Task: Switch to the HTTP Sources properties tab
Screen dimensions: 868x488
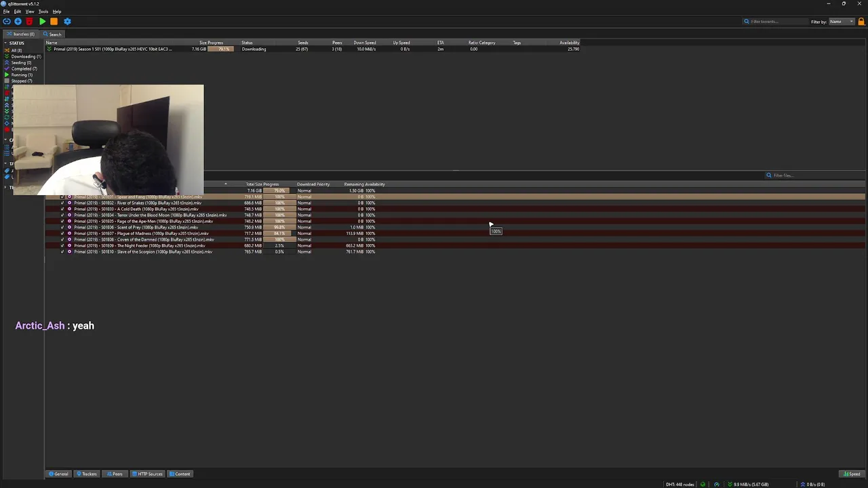Action: (147, 474)
